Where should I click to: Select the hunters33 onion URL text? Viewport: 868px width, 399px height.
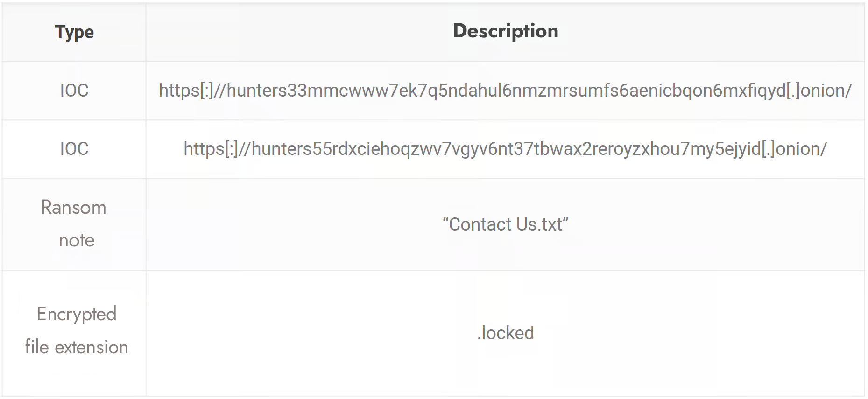tap(505, 91)
